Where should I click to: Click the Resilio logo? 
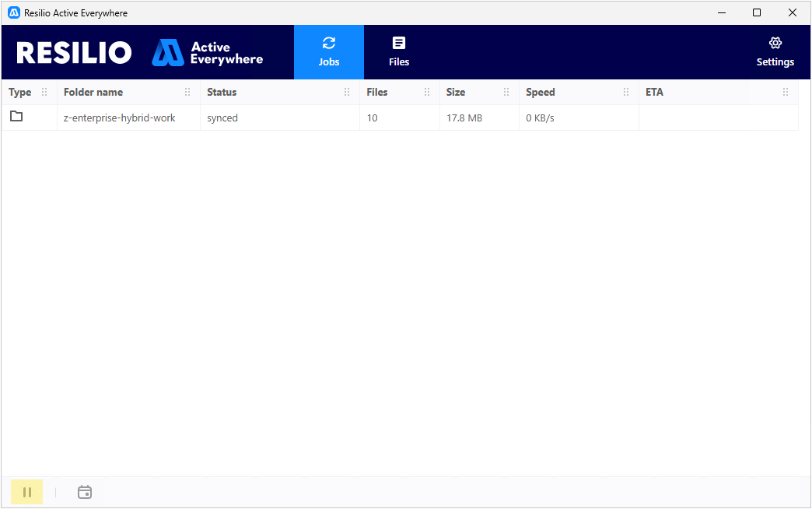[x=74, y=52]
